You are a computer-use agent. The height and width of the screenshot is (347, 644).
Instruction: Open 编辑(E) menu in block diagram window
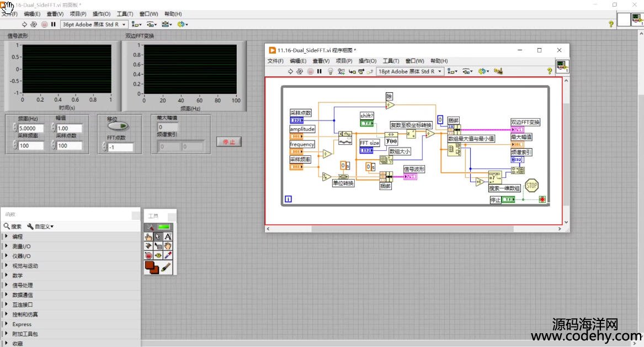(x=298, y=61)
